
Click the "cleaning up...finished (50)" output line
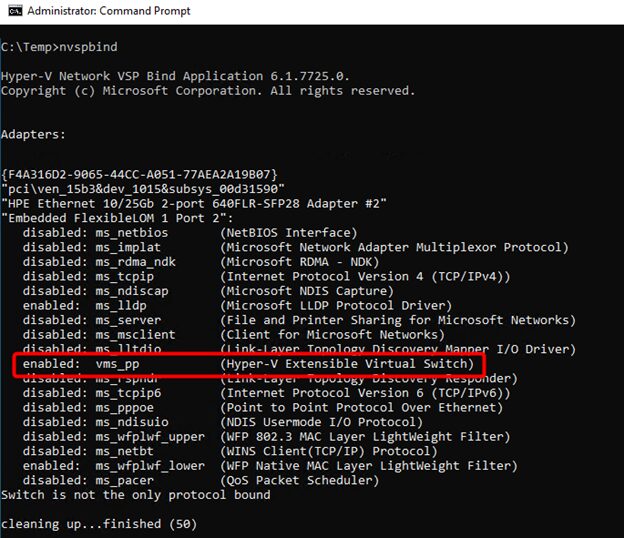click(x=99, y=523)
